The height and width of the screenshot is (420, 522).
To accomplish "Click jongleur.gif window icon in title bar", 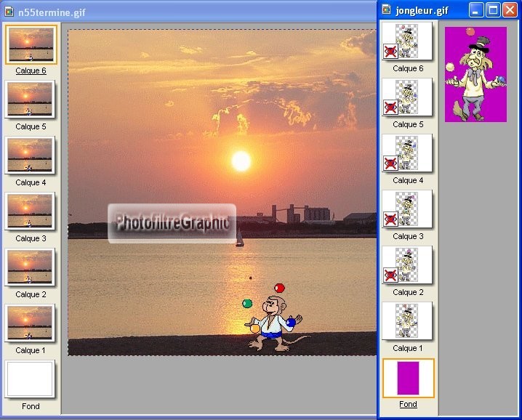I will point(385,10).
